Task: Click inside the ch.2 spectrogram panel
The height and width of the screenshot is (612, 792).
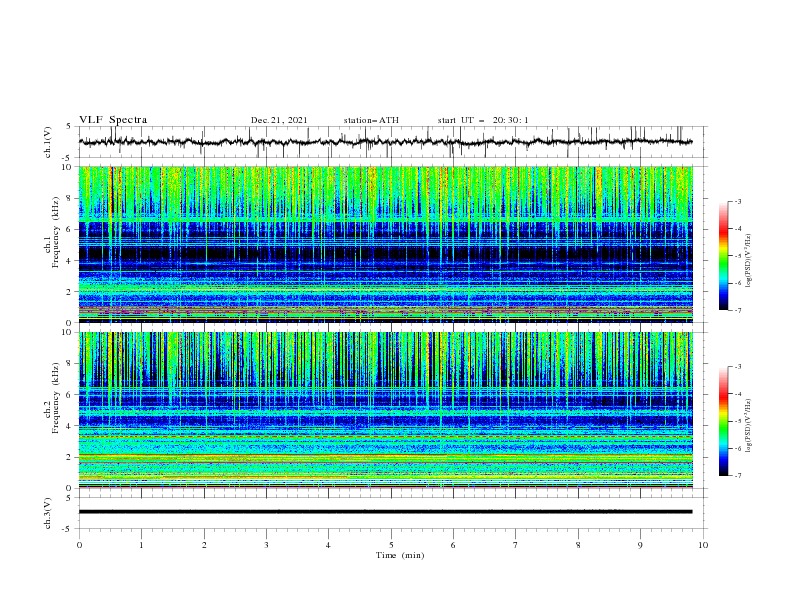Action: [x=385, y=410]
